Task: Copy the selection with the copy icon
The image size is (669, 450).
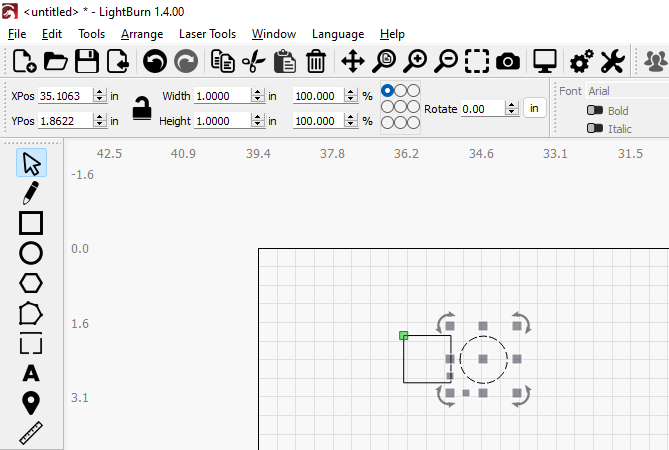Action: coord(223,61)
